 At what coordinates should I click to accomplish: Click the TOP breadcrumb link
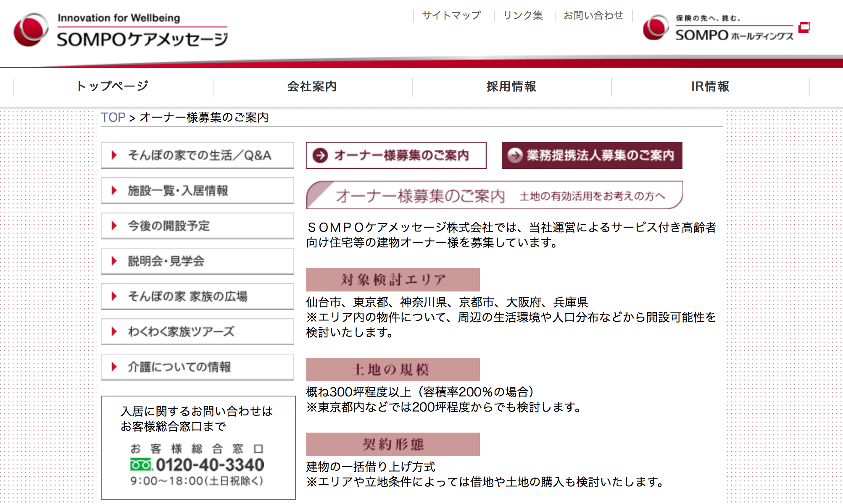(x=113, y=117)
